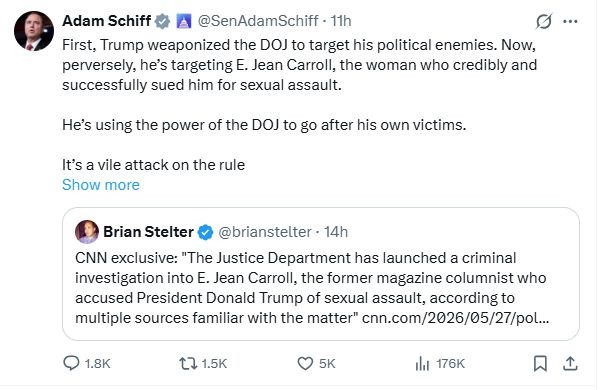
Task: Click the Brian Stelter name in quote
Action: [148, 232]
